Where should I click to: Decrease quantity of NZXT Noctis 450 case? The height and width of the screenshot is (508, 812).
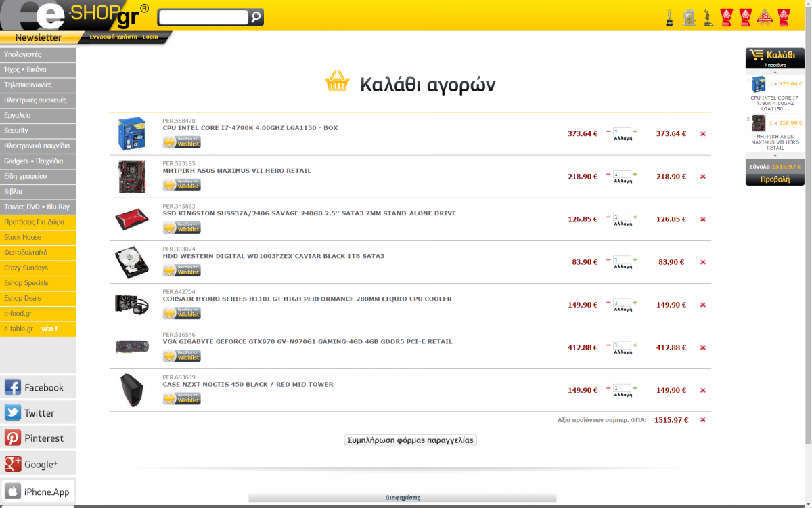608,387
